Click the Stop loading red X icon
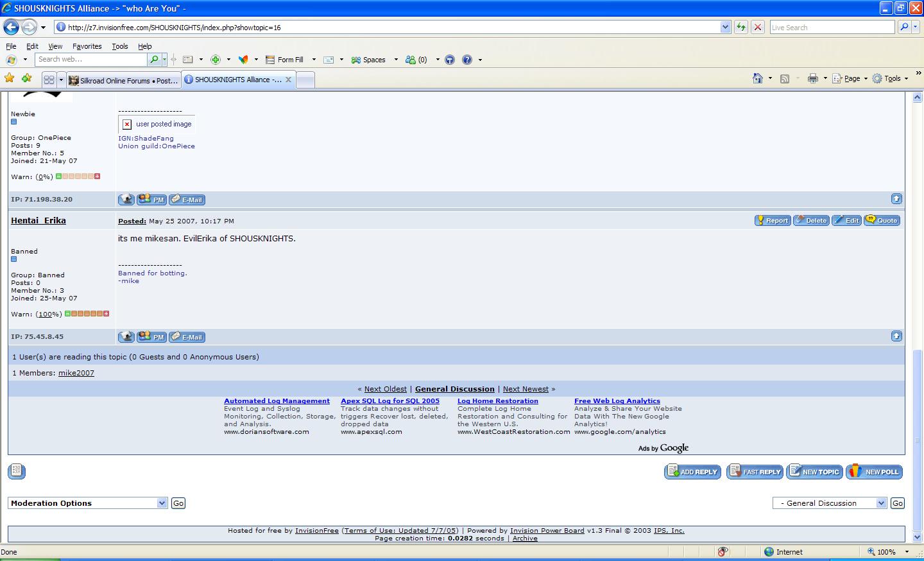The width and height of the screenshot is (924, 561). click(x=758, y=27)
